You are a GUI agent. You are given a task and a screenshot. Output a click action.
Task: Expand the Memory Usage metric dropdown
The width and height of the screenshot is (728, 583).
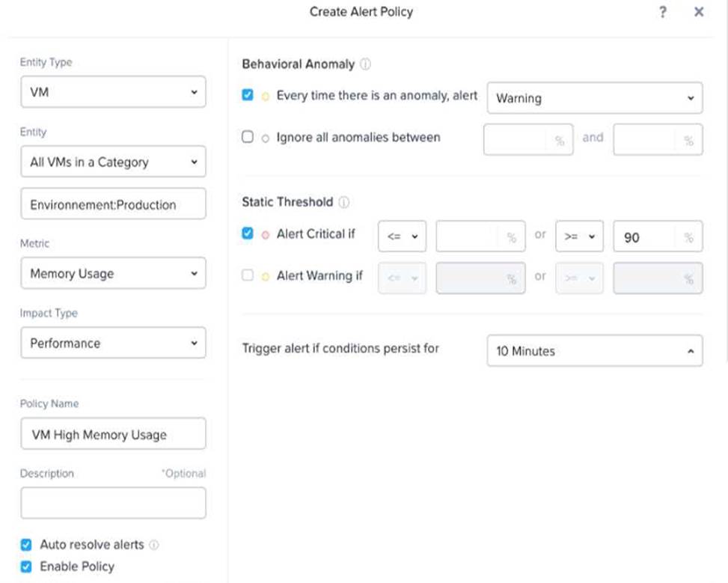pos(113,273)
